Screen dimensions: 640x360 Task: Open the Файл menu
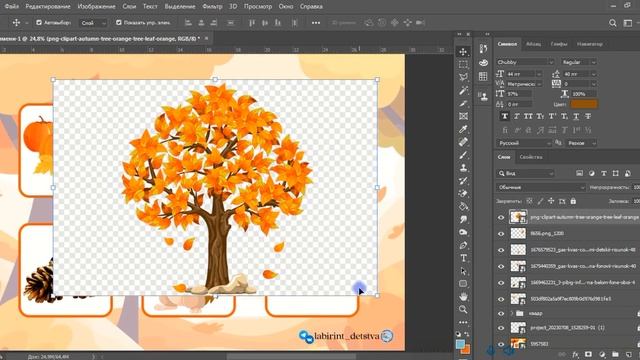(11, 7)
